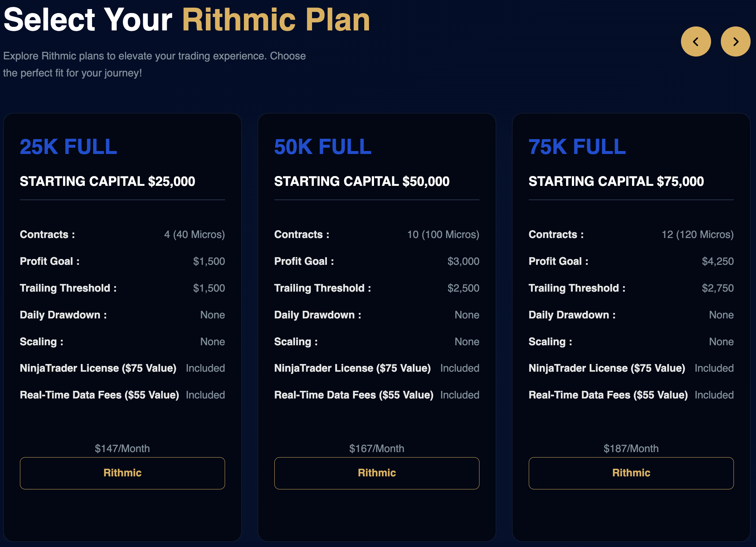
Task: Click the $147/Month price text
Action: coord(122,448)
